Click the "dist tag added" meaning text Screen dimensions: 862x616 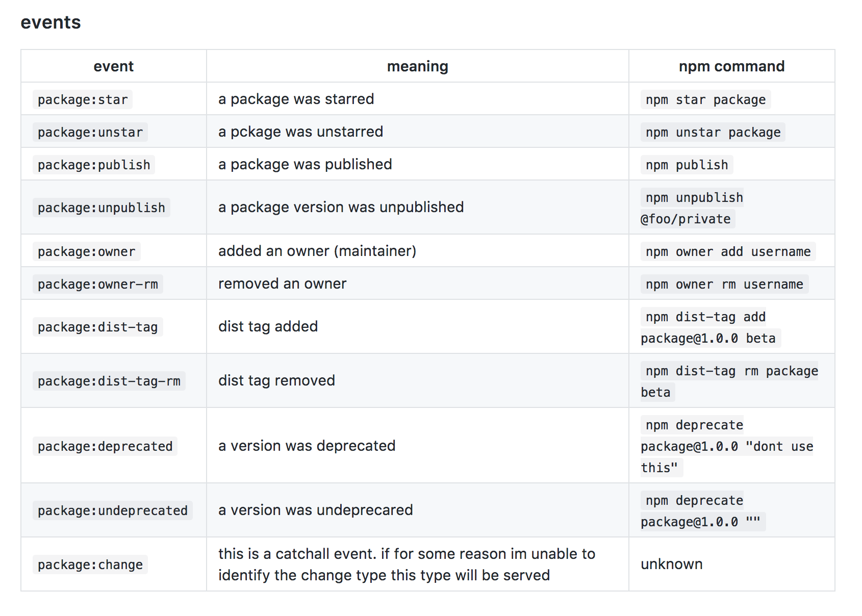point(268,326)
